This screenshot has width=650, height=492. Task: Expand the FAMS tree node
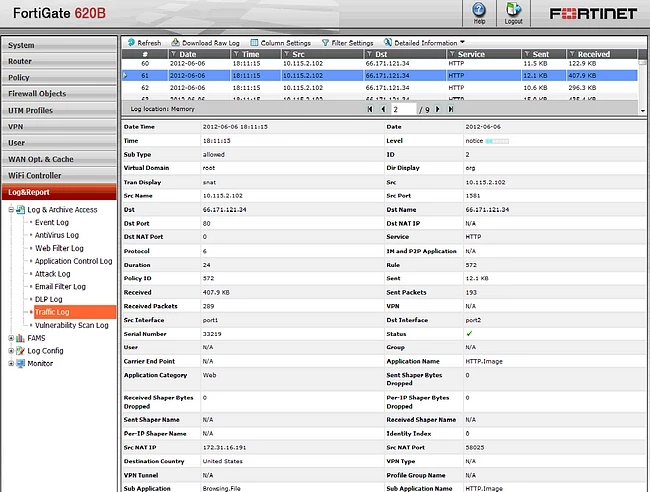click(x=11, y=338)
